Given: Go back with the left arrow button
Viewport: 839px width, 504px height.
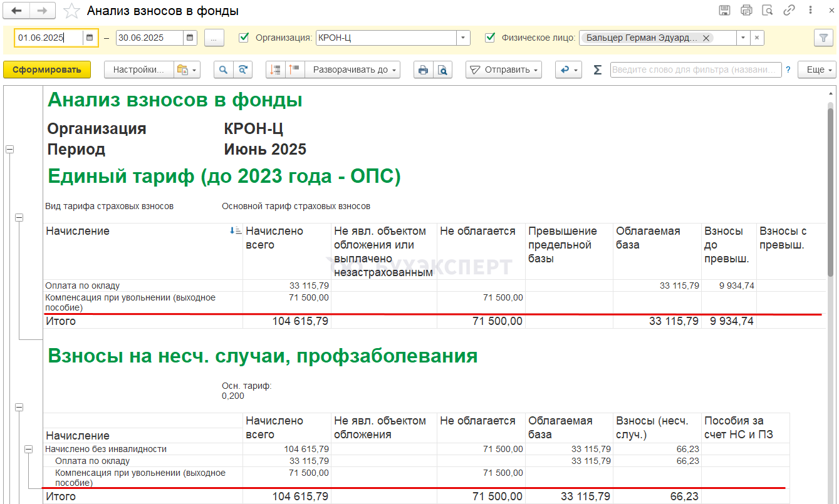Looking at the screenshot, I should (17, 10).
